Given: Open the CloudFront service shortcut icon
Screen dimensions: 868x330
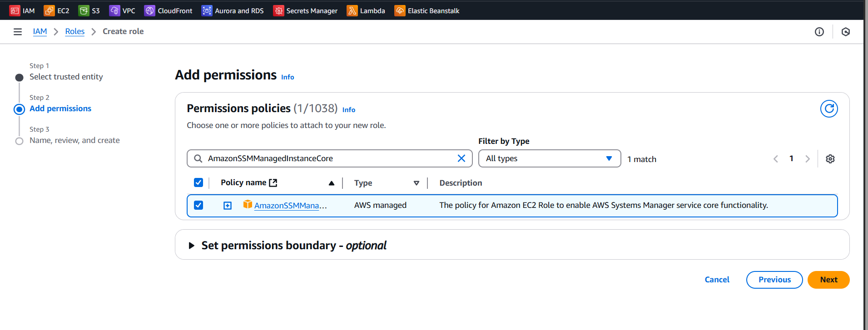Looking at the screenshot, I should click(x=149, y=10).
